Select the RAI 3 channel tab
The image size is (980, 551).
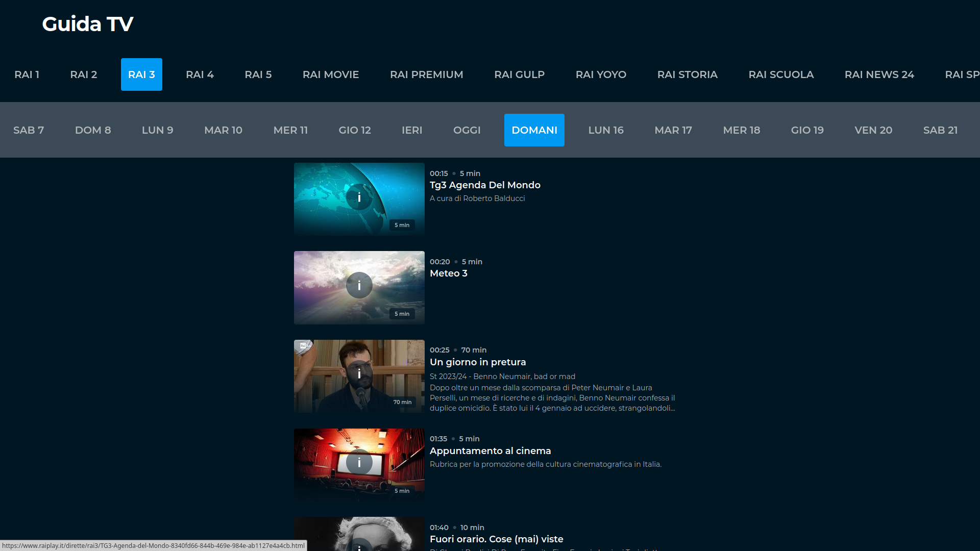pos(141,74)
